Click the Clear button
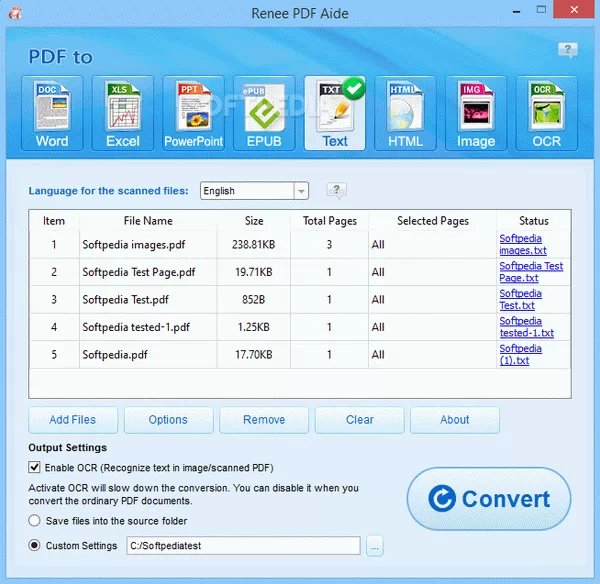 [x=359, y=420]
